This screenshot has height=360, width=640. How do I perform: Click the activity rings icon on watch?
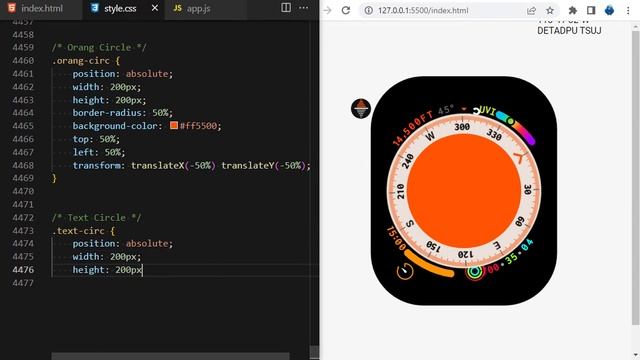pyautogui.click(x=474, y=272)
